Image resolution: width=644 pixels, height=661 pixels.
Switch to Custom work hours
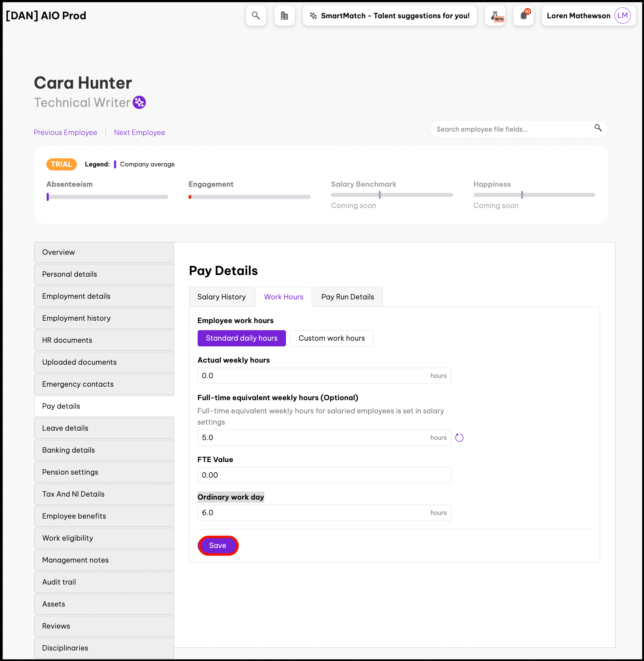pos(332,338)
